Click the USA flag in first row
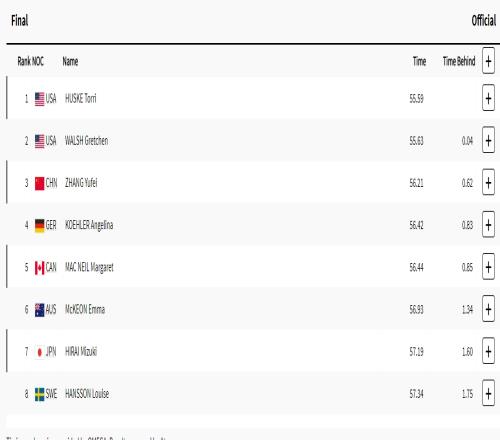The width and height of the screenshot is (500, 440). click(x=39, y=99)
